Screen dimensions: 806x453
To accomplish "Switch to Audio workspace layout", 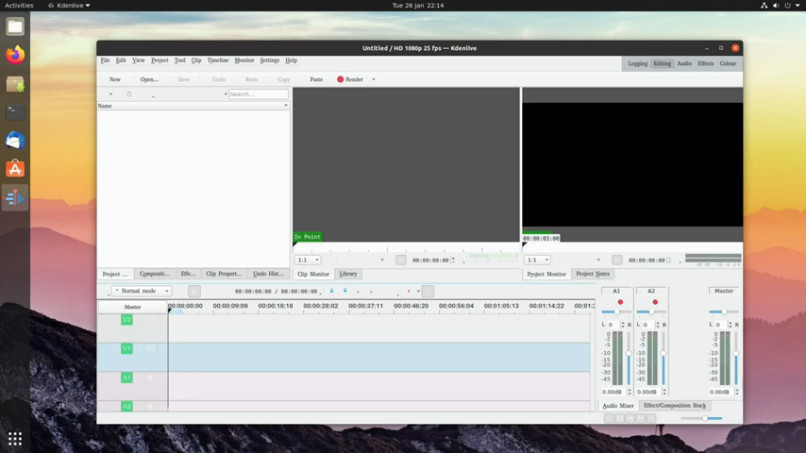I will [x=684, y=63].
